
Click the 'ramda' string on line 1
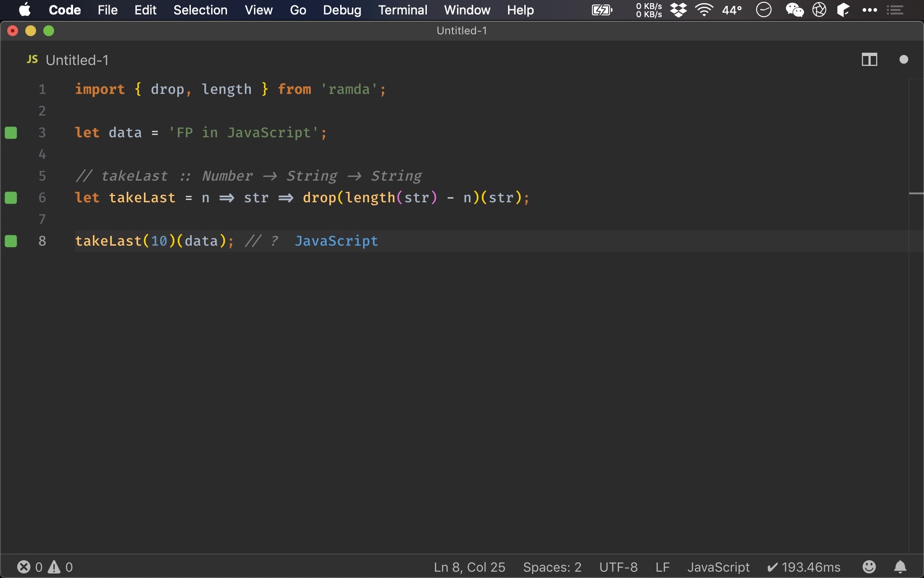click(x=349, y=89)
